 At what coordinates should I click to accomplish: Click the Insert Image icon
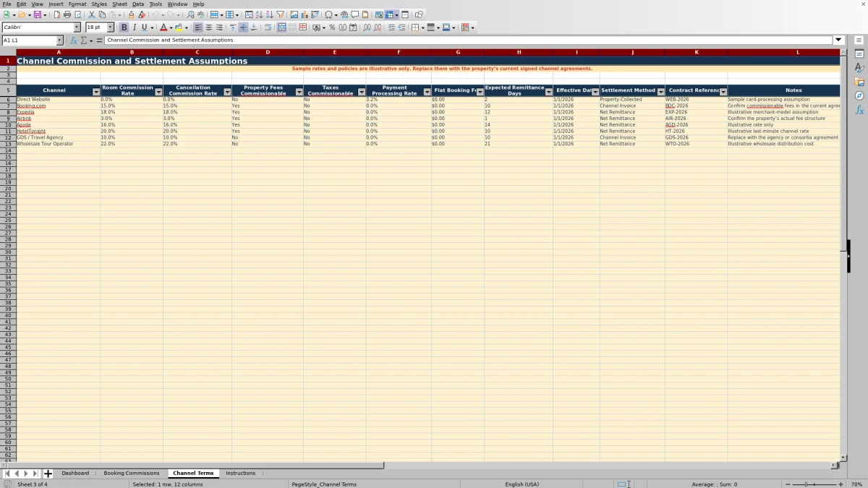click(294, 14)
